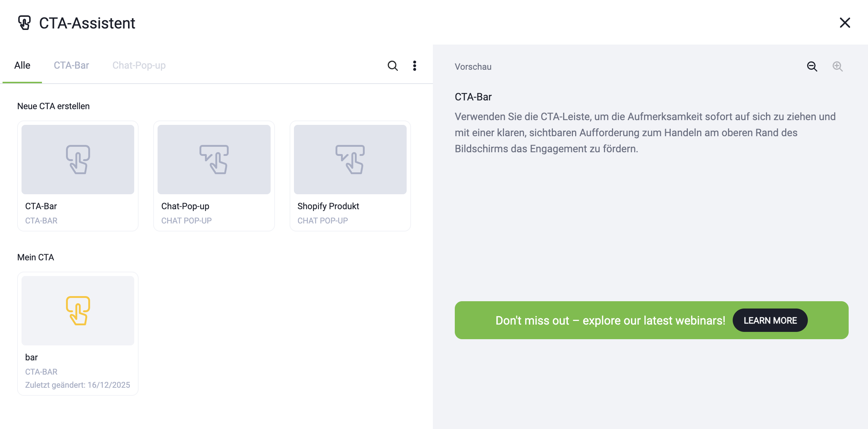Close the CTA-Assistent dialog
This screenshot has width=868, height=429.
click(845, 23)
